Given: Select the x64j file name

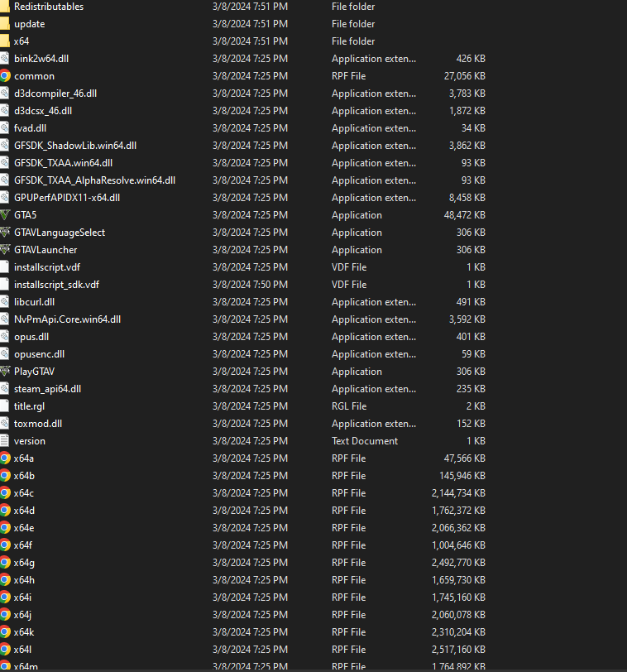Looking at the screenshot, I should pos(22,615).
